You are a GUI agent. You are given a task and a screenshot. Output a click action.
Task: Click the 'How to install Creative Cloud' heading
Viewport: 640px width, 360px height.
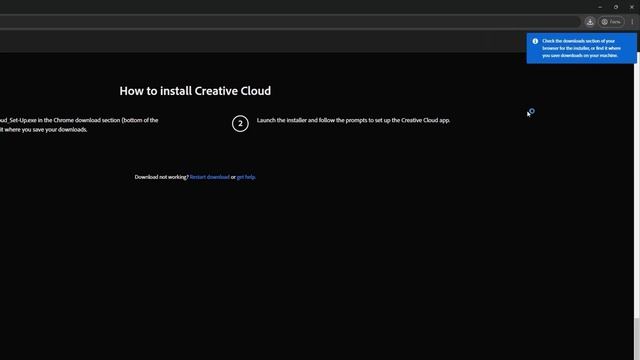pyautogui.click(x=195, y=91)
